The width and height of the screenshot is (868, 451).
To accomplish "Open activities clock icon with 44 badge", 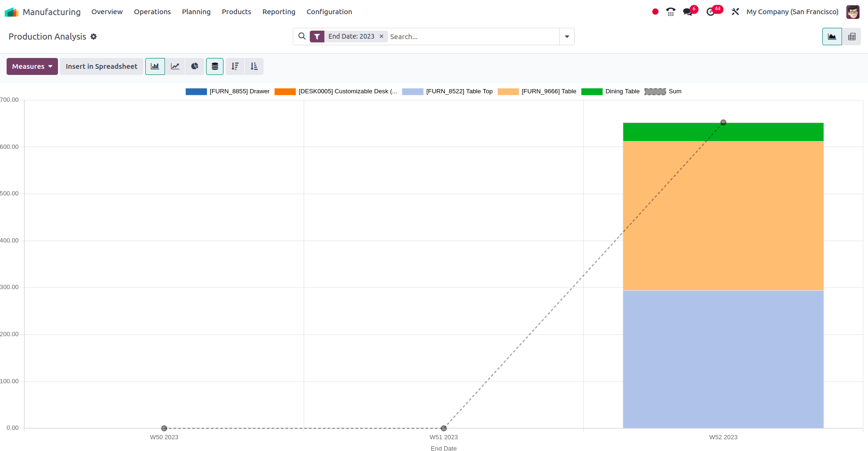I will [x=711, y=12].
